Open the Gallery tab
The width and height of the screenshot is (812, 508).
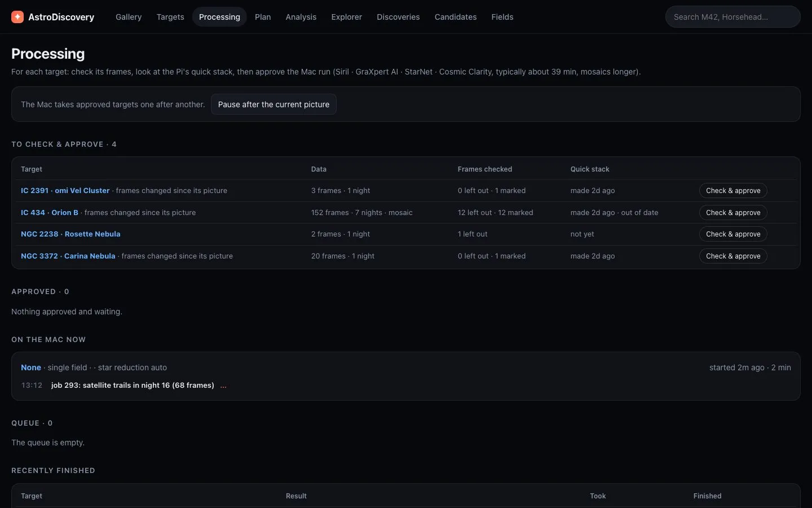[x=129, y=17]
